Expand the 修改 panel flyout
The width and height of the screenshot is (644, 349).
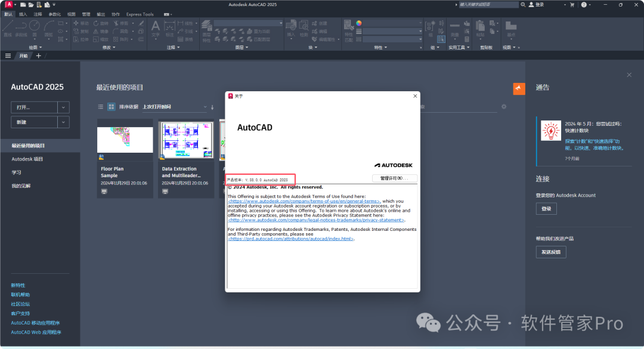tap(109, 47)
